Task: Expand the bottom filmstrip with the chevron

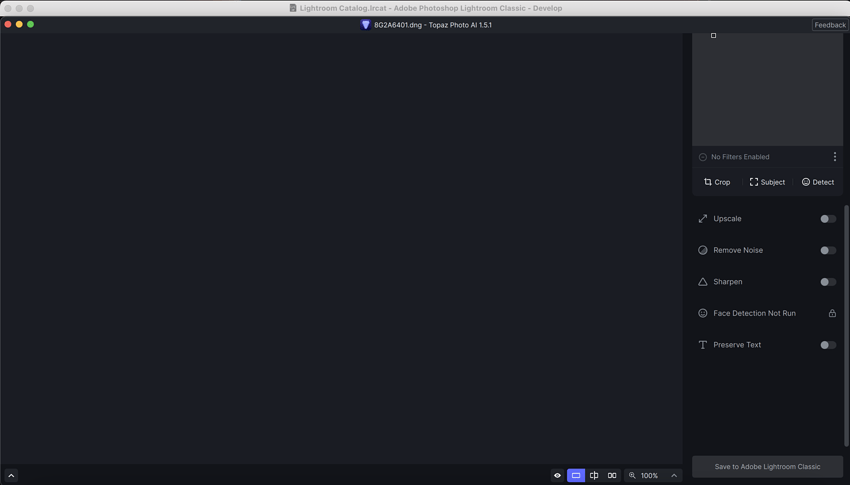Action: [11, 475]
